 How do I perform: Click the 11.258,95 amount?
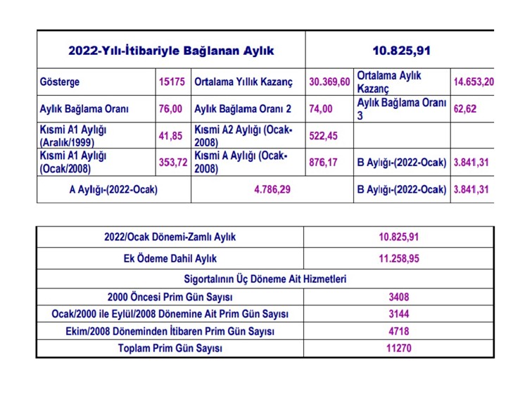(398, 257)
